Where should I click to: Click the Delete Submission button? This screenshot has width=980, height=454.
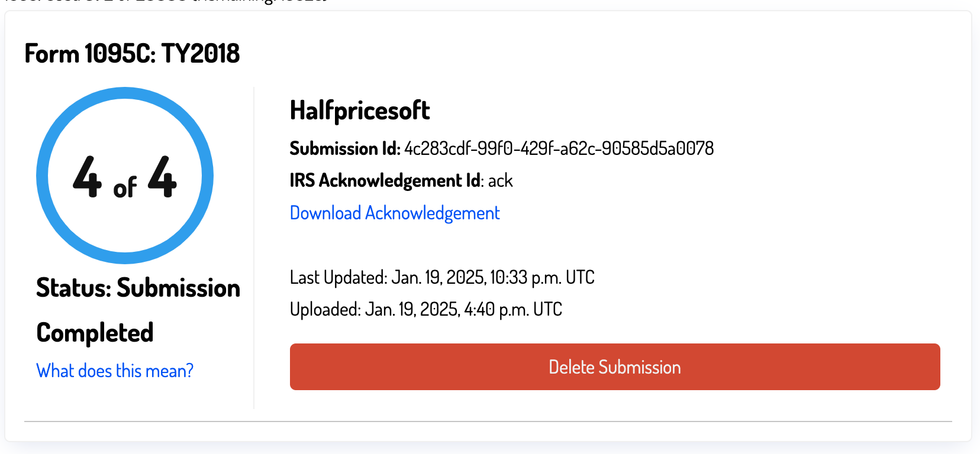point(614,367)
